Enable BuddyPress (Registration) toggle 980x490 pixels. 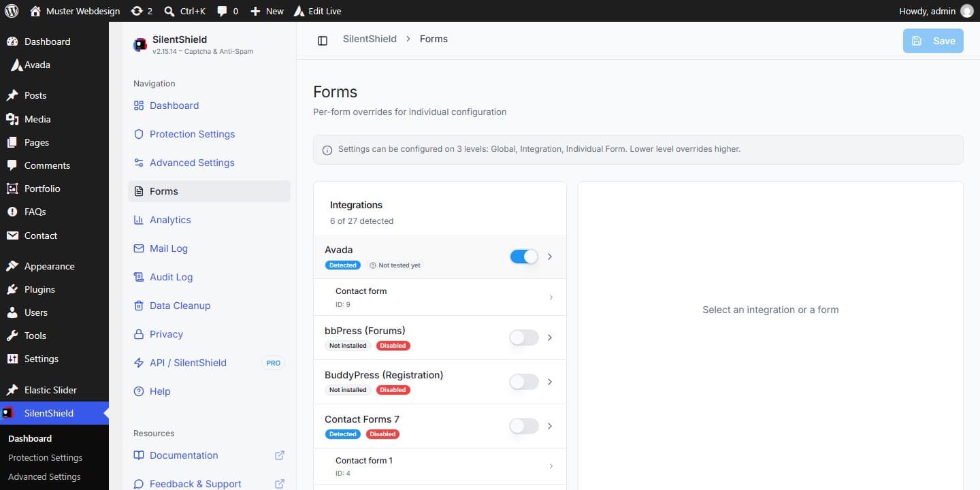click(x=524, y=382)
